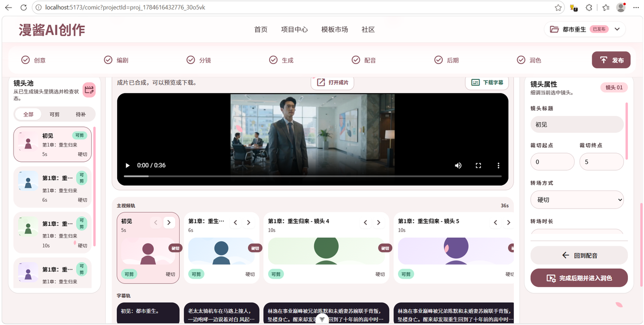The width and height of the screenshot is (644, 325).
Task: Filter the shot pool by 待补
Action: (x=80, y=114)
